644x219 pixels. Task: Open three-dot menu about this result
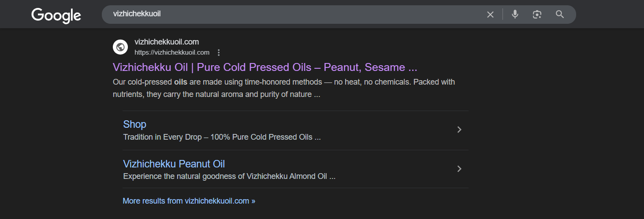click(x=219, y=53)
